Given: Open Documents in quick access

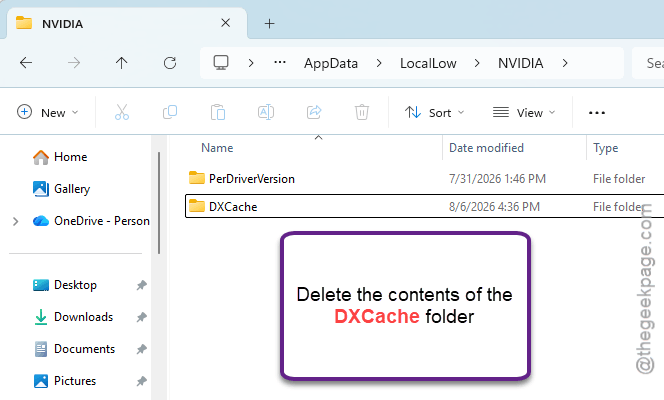Looking at the screenshot, I should (x=74, y=349).
